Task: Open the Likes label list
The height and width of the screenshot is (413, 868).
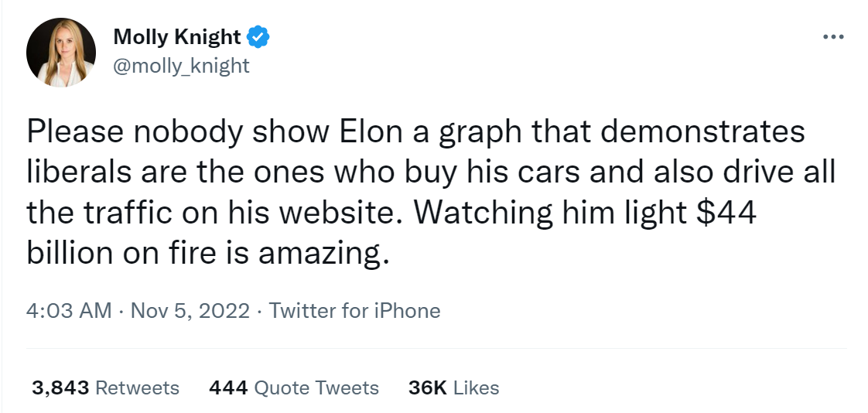Action: pos(476,387)
